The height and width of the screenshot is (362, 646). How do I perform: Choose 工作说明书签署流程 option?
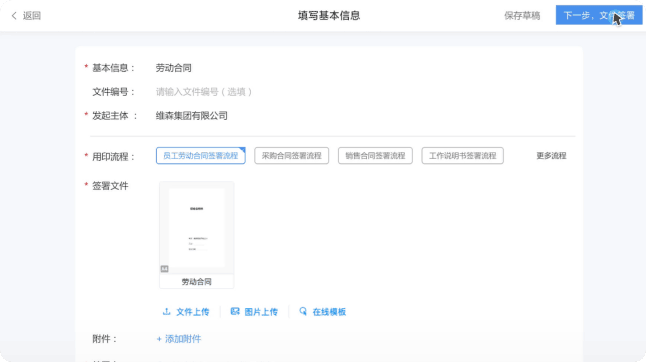click(462, 156)
